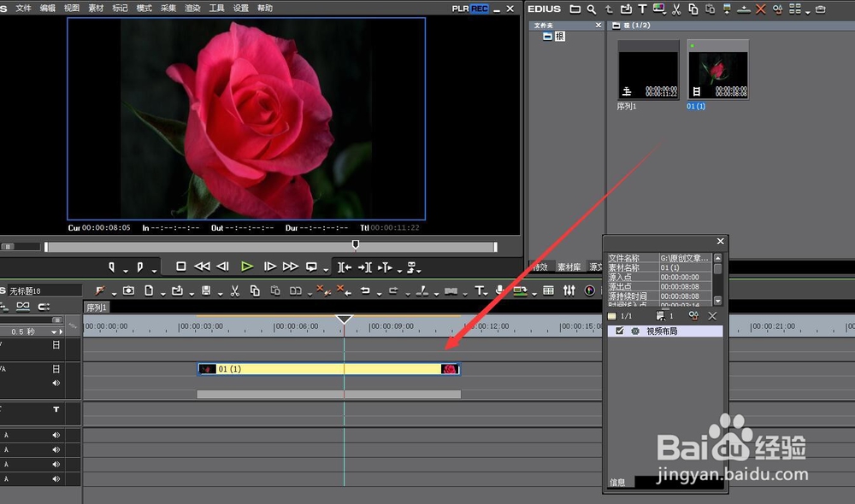Open the vectorscope/waveform icon
This screenshot has height=504, width=855.
coord(589,290)
